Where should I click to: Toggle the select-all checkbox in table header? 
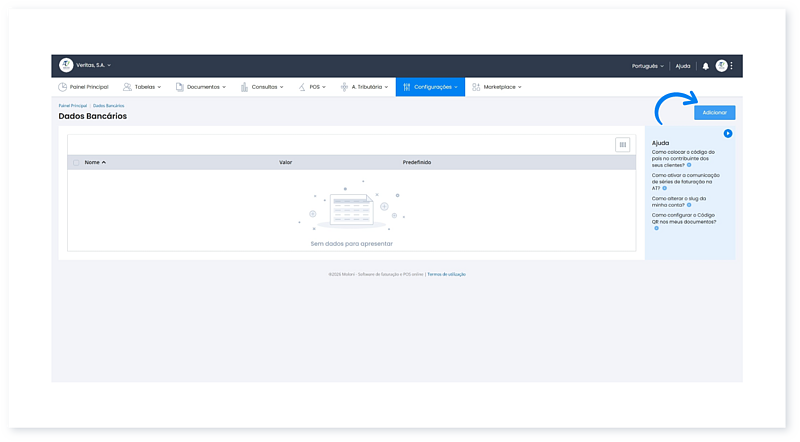click(x=76, y=162)
